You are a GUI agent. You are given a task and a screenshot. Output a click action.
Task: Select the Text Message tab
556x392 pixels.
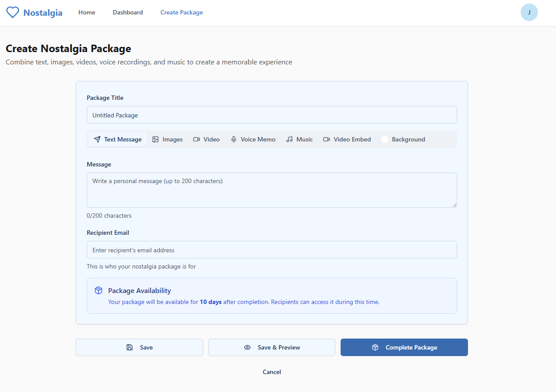point(118,139)
